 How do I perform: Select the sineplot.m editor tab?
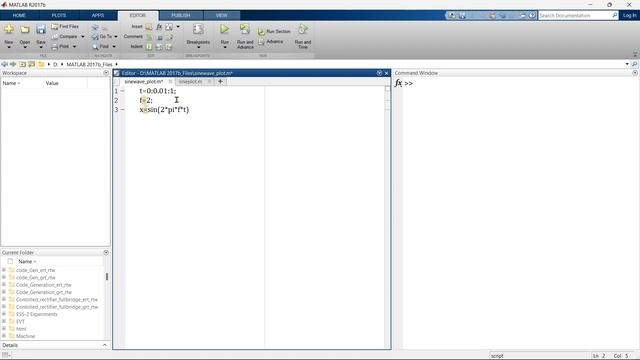coord(191,82)
